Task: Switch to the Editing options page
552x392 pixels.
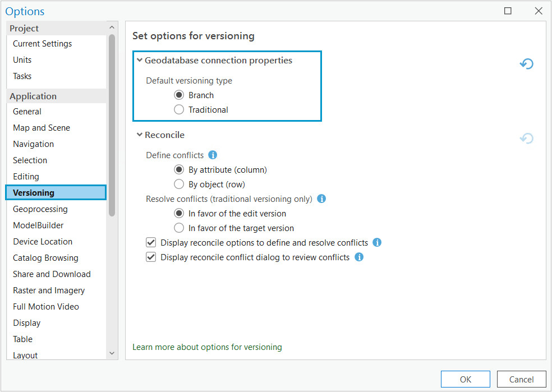Action: point(26,177)
